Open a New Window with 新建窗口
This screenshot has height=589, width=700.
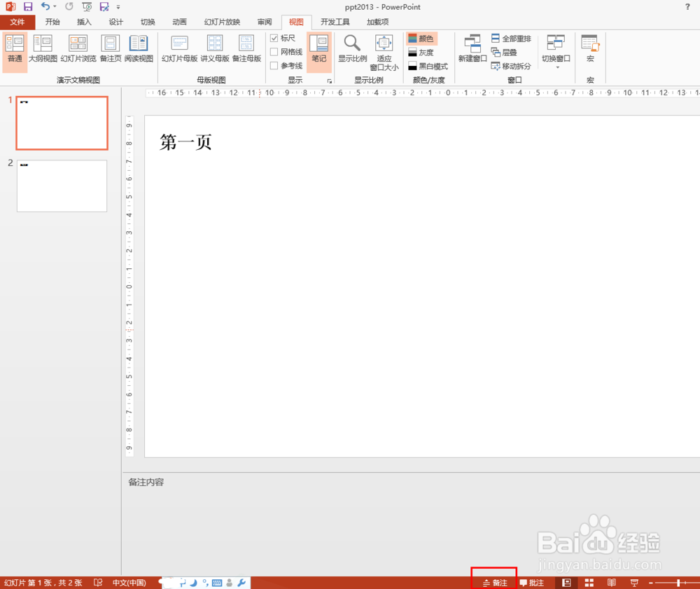tap(472, 48)
